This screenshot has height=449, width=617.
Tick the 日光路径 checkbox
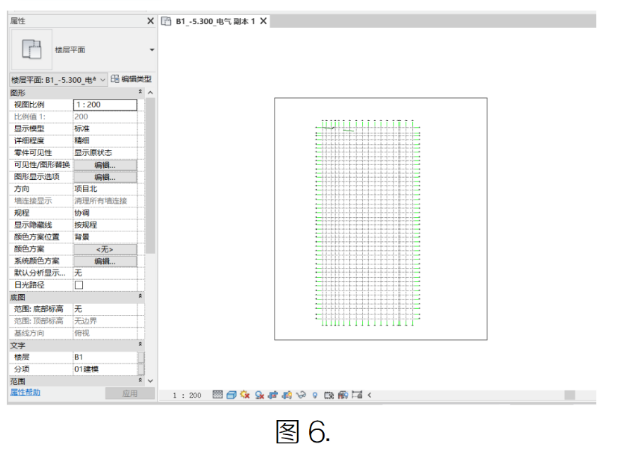click(x=79, y=285)
